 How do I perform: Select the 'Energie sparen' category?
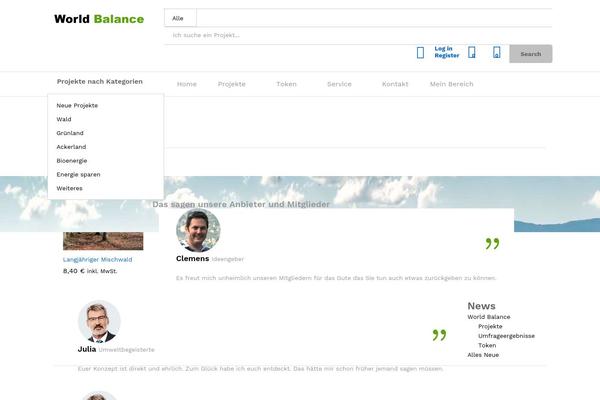tap(78, 174)
